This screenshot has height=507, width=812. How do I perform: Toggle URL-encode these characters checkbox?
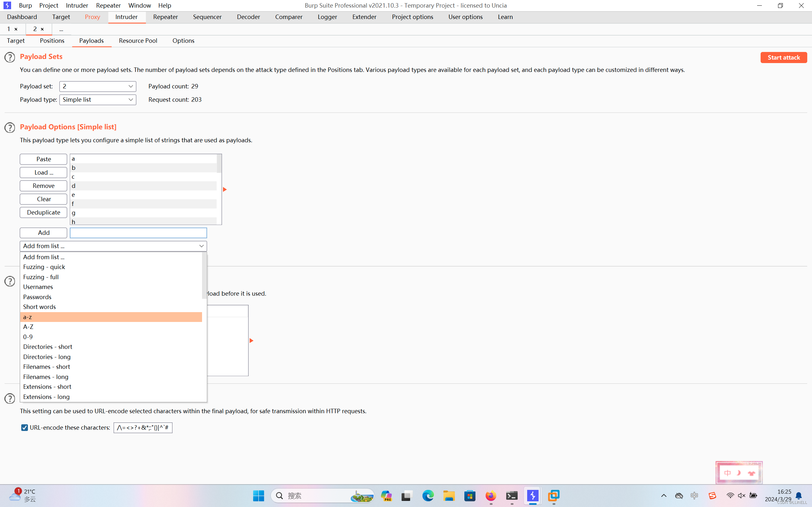(x=24, y=427)
